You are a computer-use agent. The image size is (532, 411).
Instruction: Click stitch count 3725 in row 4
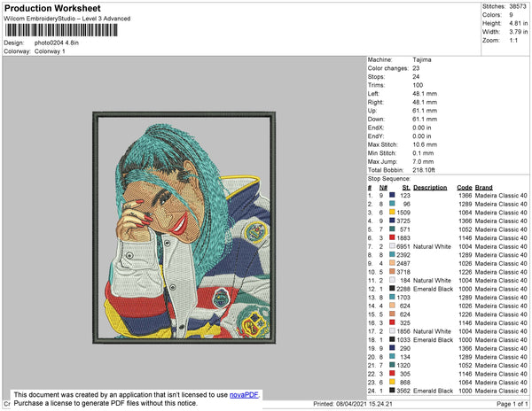coord(403,221)
